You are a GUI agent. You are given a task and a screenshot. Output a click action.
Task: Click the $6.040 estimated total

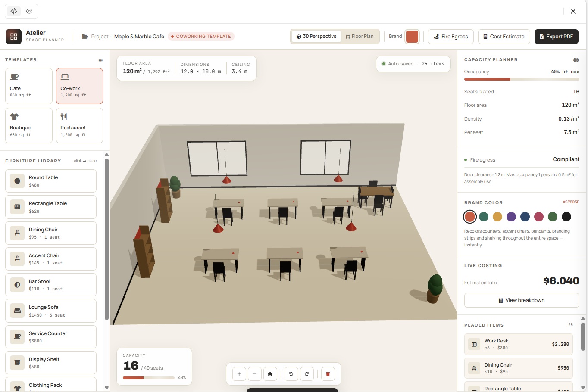coord(561,281)
